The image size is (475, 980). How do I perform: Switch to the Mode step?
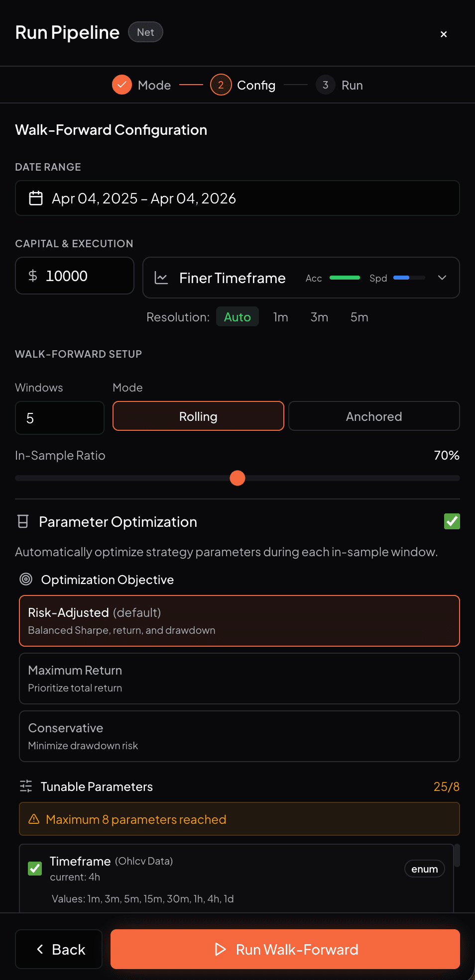141,85
